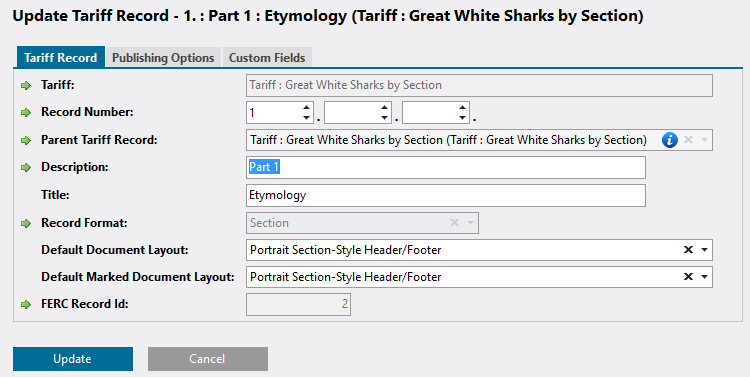750x377 pixels.
Task: Clear the Parent Tariff Record selection with X
Action: (688, 140)
